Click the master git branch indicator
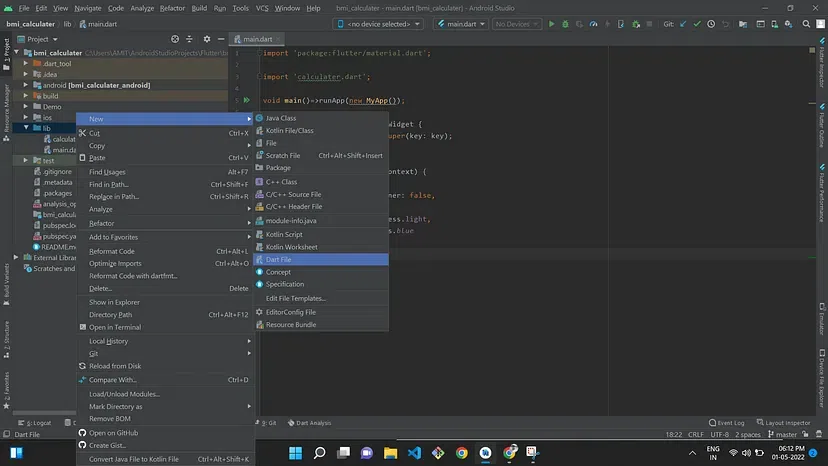828x466 pixels. [x=785, y=434]
